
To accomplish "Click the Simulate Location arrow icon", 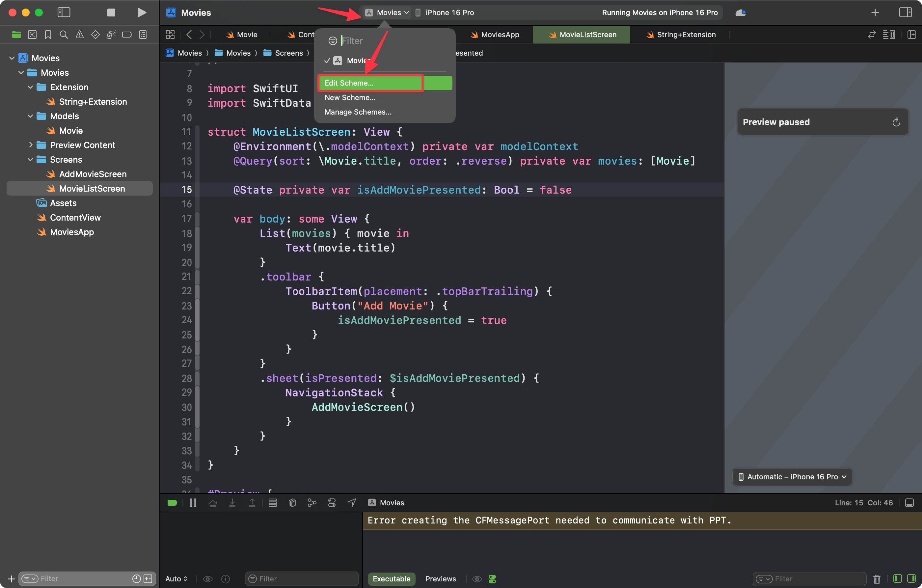I will click(x=352, y=503).
